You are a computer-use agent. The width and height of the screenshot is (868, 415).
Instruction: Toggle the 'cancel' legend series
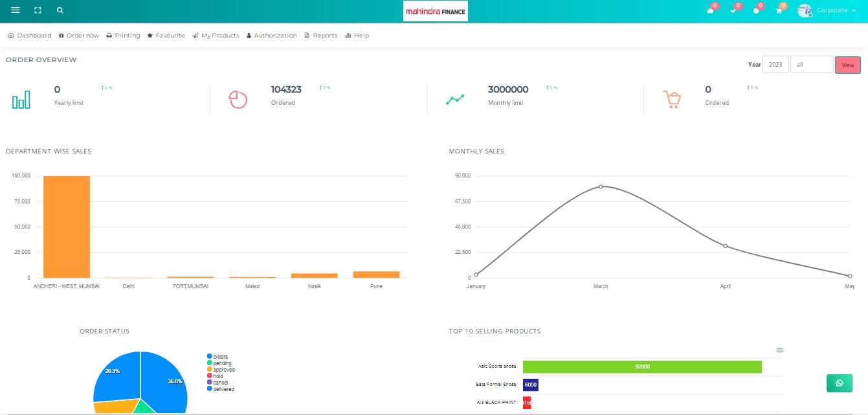pos(217,383)
